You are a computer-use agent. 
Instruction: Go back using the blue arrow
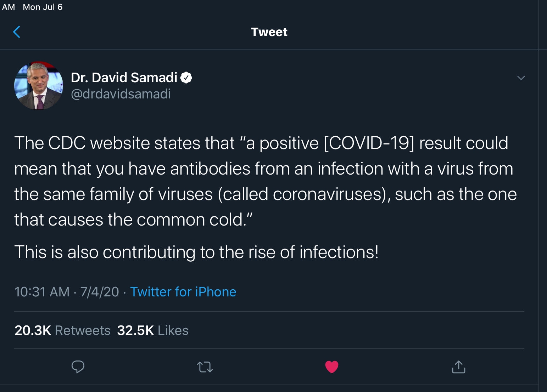17,32
